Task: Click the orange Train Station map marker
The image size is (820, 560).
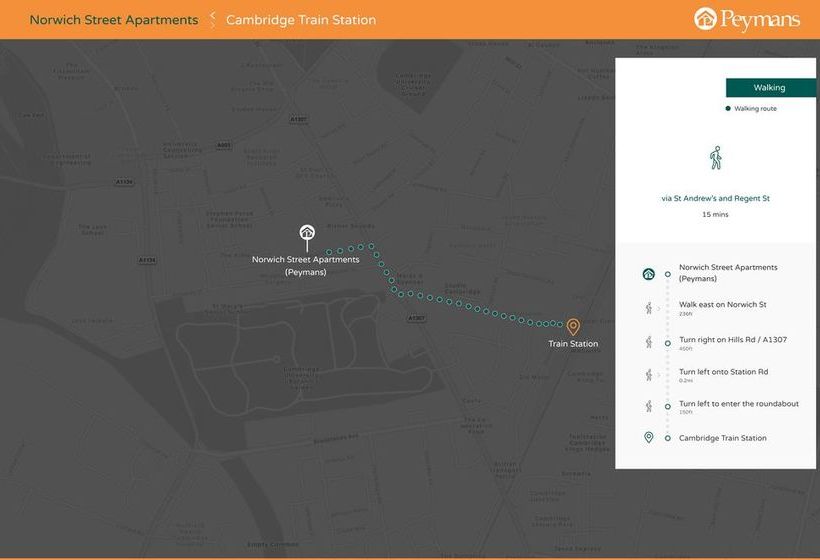Action: pyautogui.click(x=573, y=326)
